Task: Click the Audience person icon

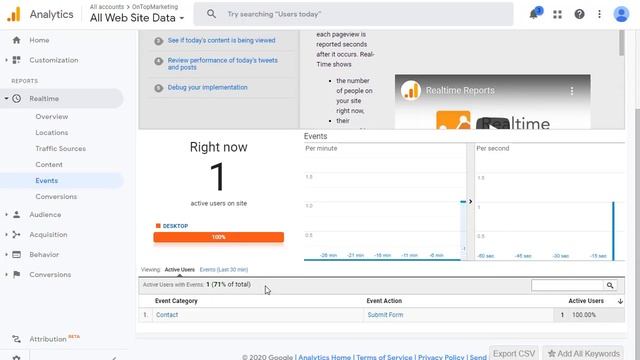Action: [16, 214]
